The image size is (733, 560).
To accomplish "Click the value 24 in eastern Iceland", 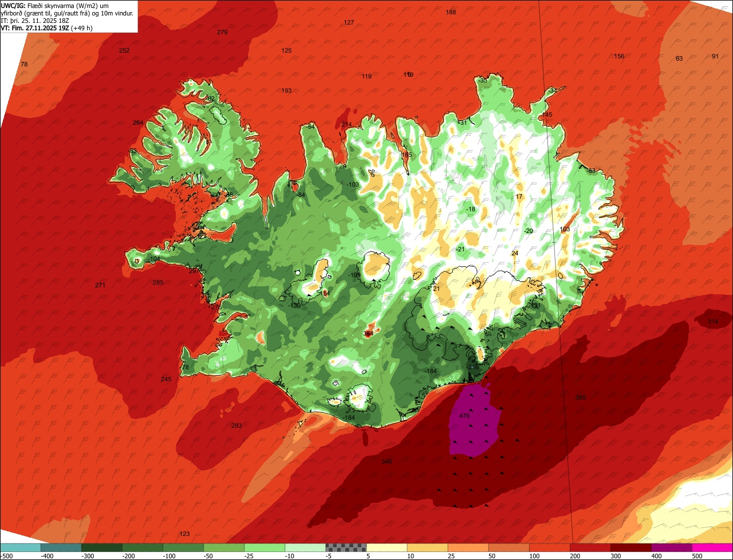I will click(x=515, y=254).
